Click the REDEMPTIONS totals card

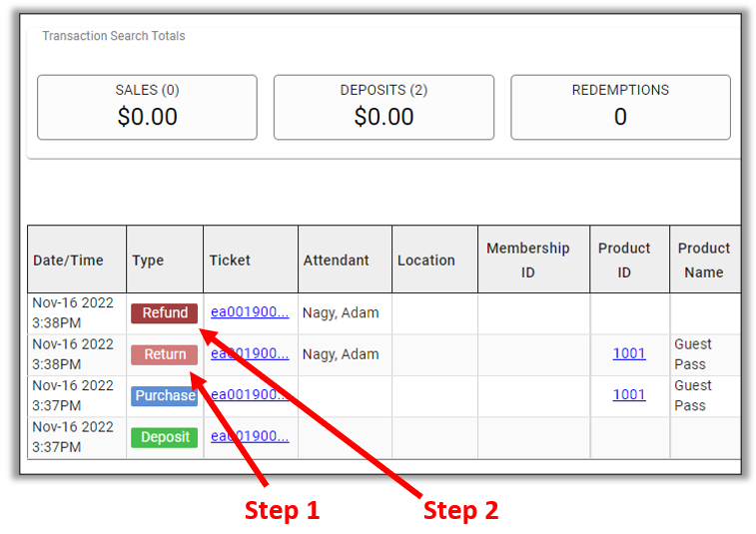(620, 108)
